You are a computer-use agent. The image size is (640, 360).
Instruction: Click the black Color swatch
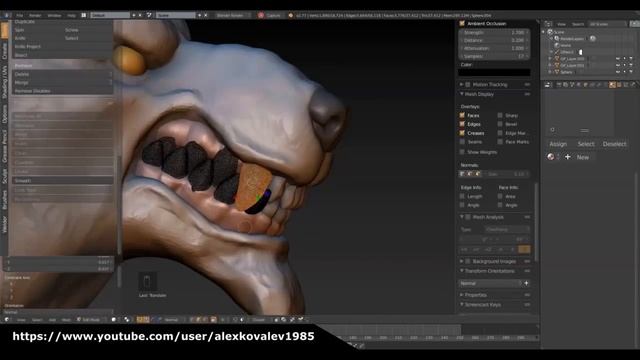point(494,72)
